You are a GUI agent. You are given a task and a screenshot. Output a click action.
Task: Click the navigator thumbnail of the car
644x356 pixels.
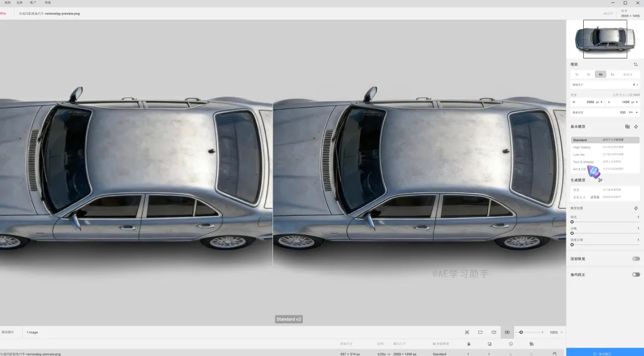[605, 39]
